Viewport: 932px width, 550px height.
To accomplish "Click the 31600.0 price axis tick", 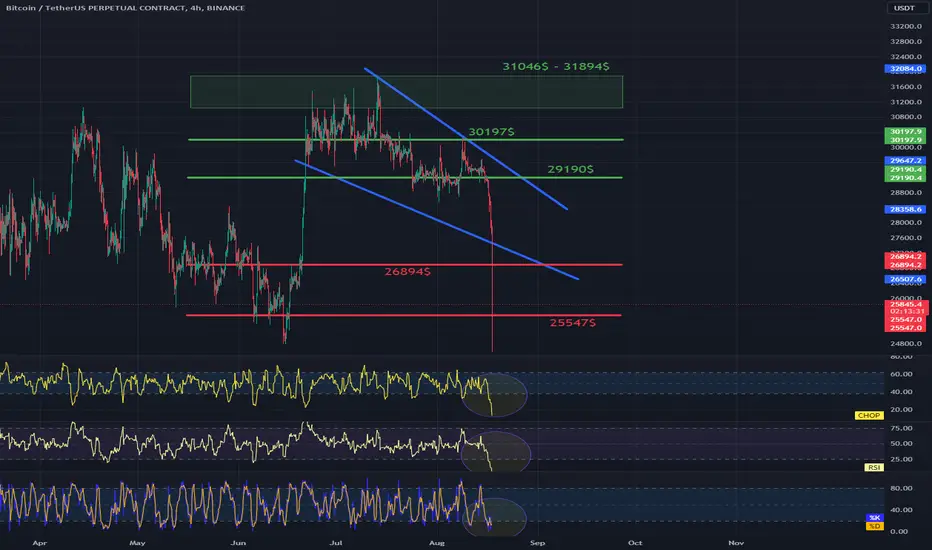I will [x=906, y=87].
